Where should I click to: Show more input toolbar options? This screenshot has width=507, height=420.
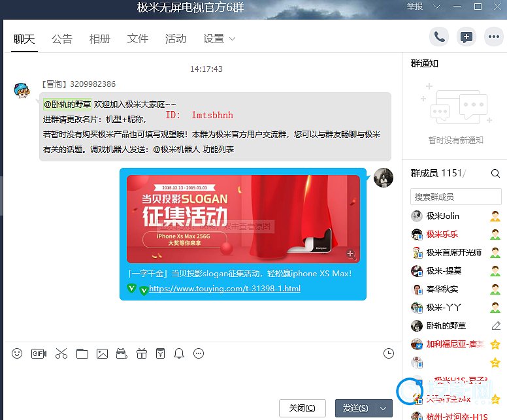pos(199,353)
